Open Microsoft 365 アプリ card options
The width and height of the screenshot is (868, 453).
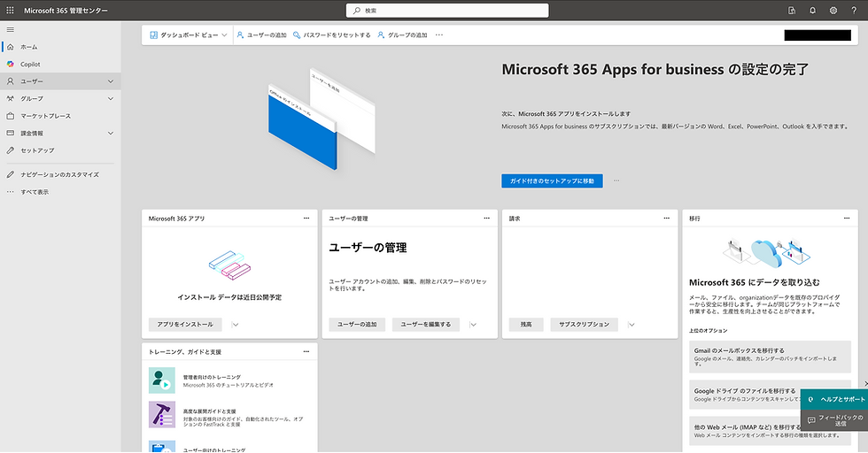click(306, 219)
